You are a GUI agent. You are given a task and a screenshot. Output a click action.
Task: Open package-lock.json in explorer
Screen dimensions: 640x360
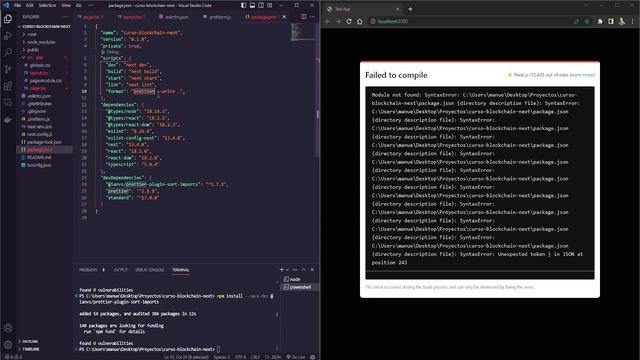44,142
